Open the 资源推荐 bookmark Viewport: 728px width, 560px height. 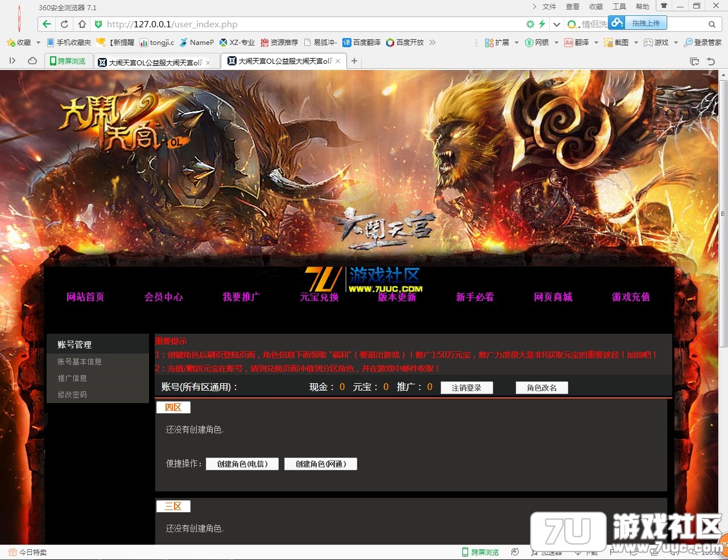click(x=279, y=43)
